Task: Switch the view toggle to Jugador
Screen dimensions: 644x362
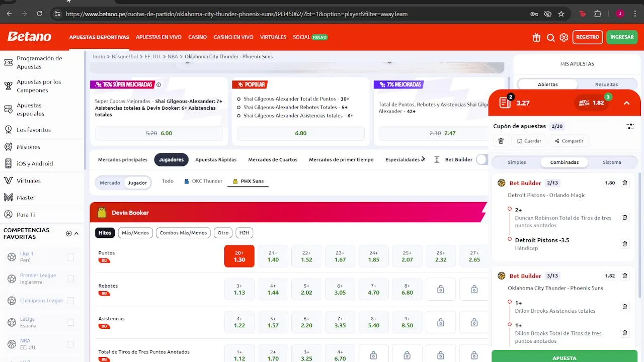Action: pos(137,183)
